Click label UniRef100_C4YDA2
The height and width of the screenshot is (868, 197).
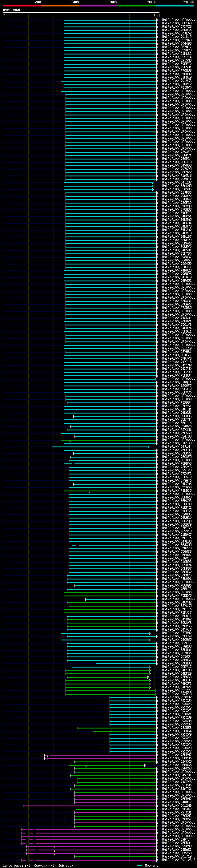(176, 619)
